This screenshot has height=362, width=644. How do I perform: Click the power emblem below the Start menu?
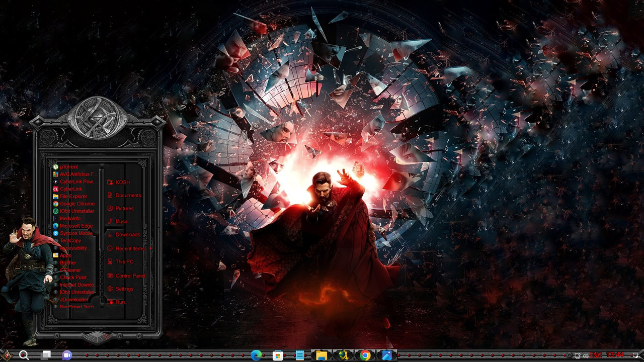97,337
